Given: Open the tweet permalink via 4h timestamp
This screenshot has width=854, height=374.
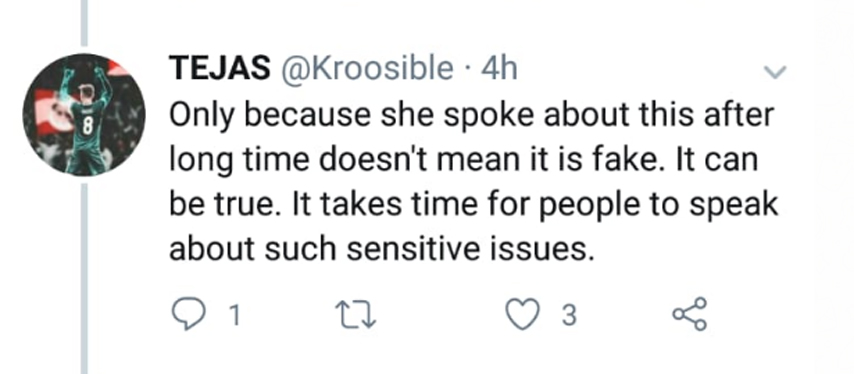Looking at the screenshot, I should pyautogui.click(x=499, y=69).
